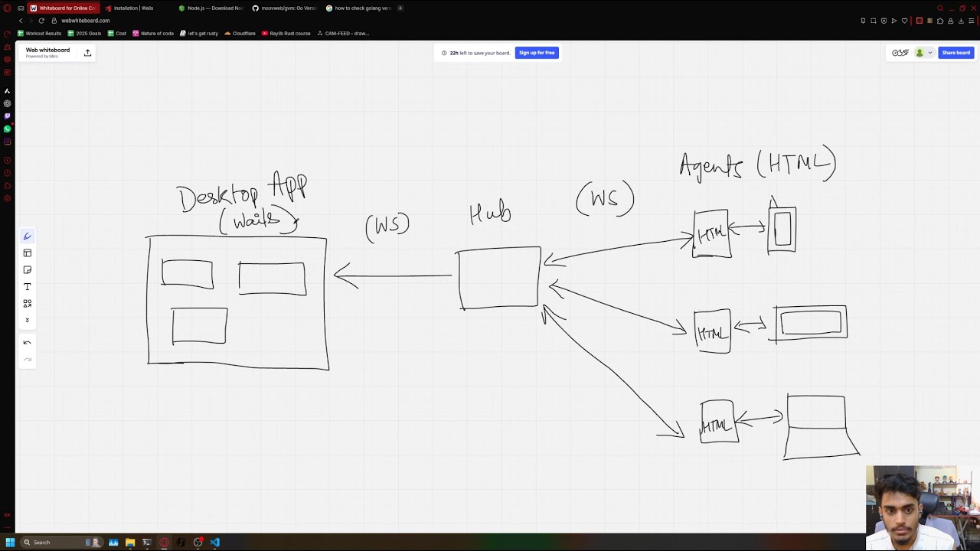The image size is (980, 551).
Task: Click the Share board button
Action: click(x=955, y=53)
